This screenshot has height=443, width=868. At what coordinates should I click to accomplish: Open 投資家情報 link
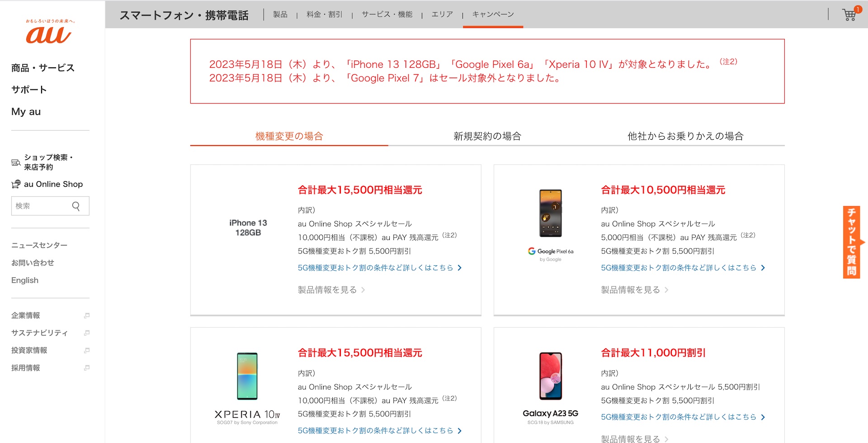click(x=29, y=350)
